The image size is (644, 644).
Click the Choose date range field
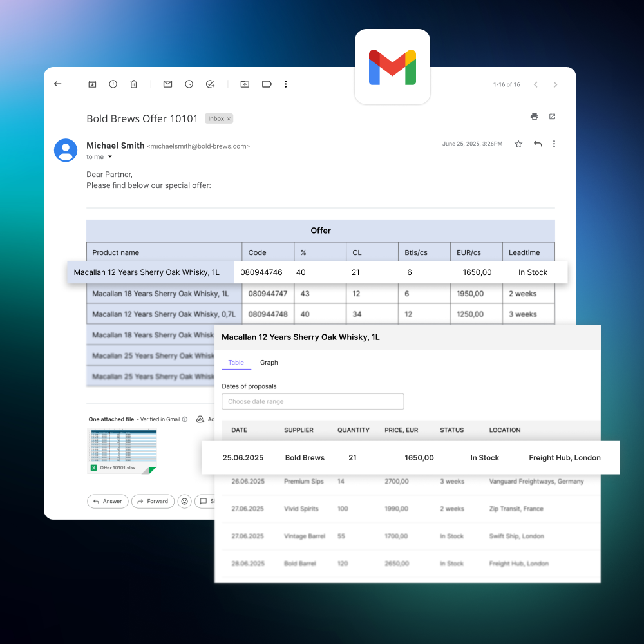point(313,401)
